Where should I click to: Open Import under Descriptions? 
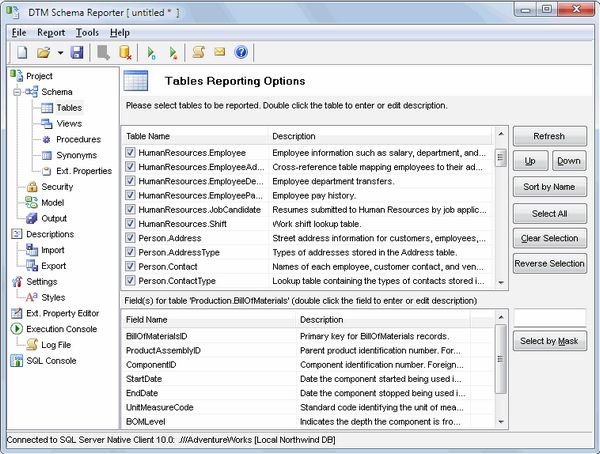(52, 250)
